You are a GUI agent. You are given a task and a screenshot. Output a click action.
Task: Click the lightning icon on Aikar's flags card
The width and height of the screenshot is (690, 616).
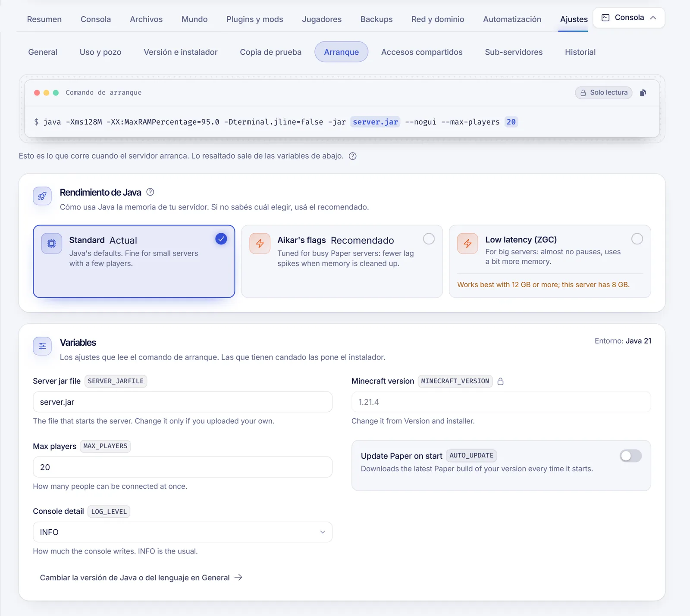[260, 244]
